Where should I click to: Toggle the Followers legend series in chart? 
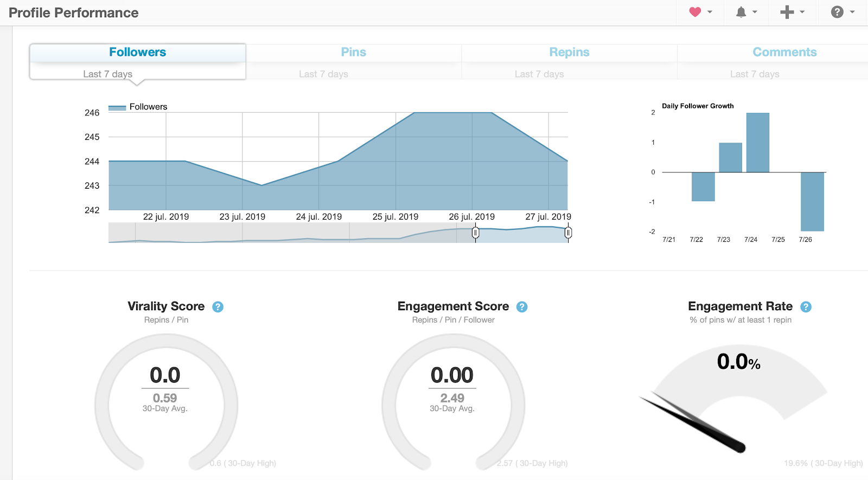coord(138,107)
